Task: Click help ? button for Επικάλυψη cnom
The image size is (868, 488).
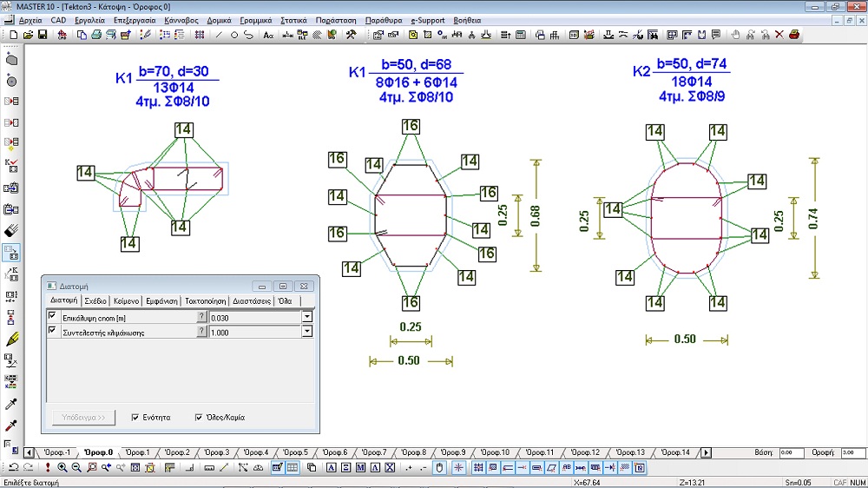Action: click(201, 317)
